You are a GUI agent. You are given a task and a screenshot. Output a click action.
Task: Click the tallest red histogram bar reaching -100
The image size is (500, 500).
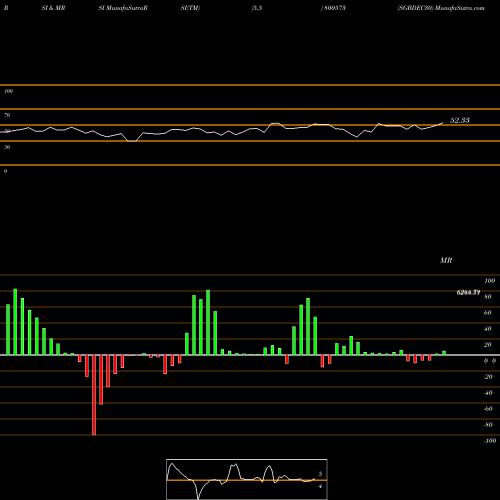(94, 395)
